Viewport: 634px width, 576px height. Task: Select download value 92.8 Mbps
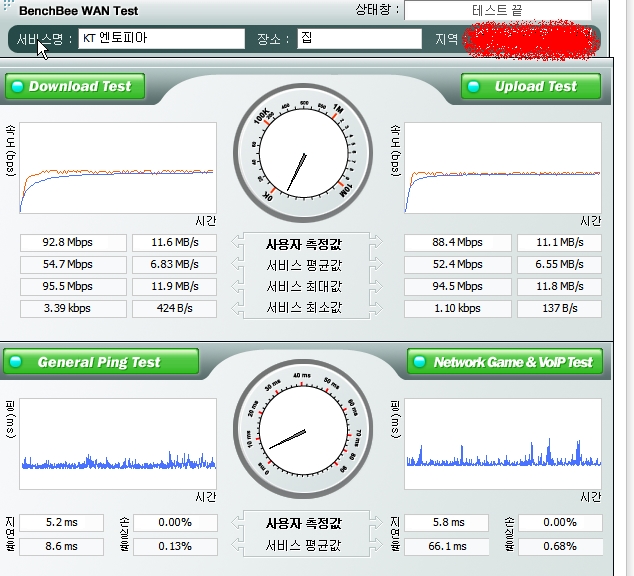[x=73, y=243]
